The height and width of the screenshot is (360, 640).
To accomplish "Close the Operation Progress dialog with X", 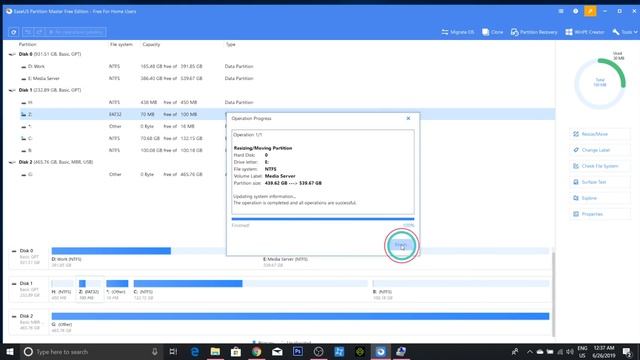I will (408, 118).
